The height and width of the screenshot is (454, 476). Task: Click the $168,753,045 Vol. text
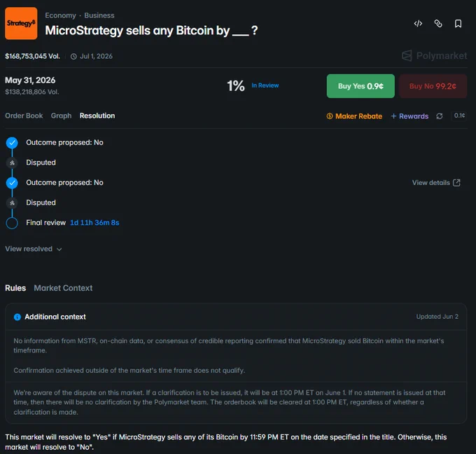32,56
